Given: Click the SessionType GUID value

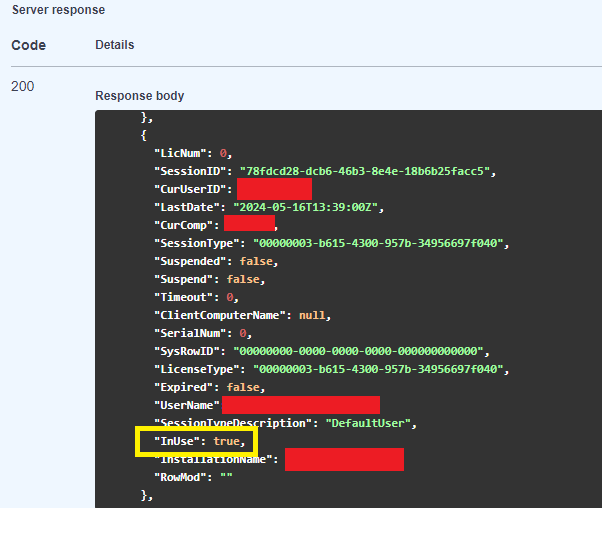Looking at the screenshot, I should coord(378,243).
